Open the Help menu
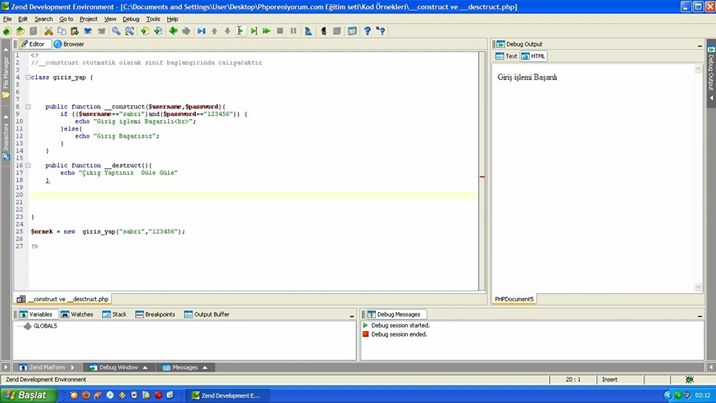This screenshot has height=403, width=716. point(172,19)
